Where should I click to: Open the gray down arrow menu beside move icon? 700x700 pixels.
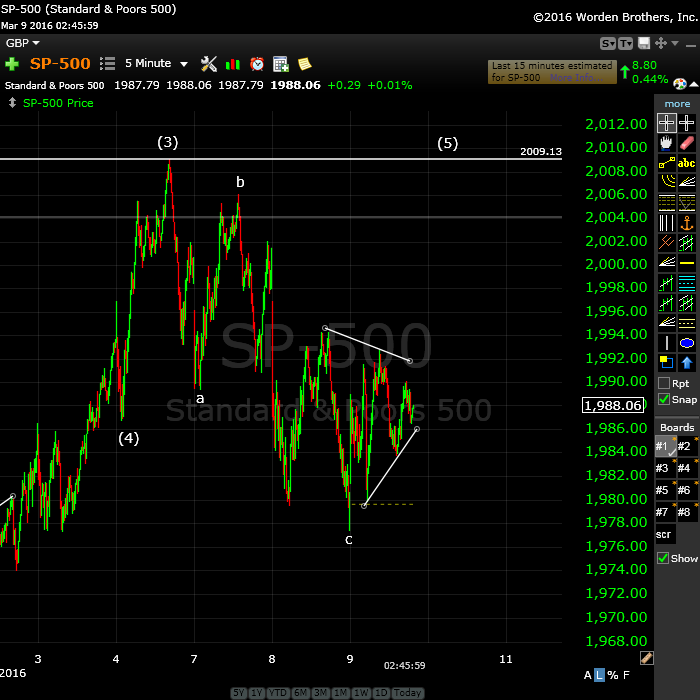tap(675, 43)
